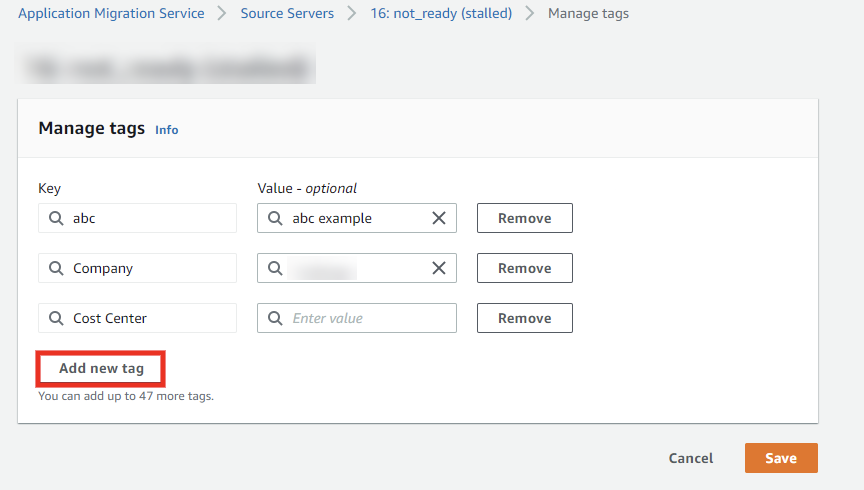
Task: Edit the 'abc example' value field
Action: (x=355, y=218)
